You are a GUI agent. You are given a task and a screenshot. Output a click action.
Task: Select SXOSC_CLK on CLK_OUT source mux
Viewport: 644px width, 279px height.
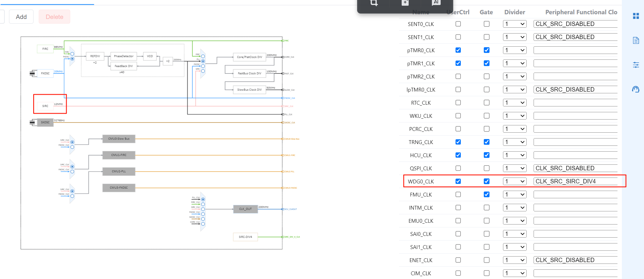(203, 219)
